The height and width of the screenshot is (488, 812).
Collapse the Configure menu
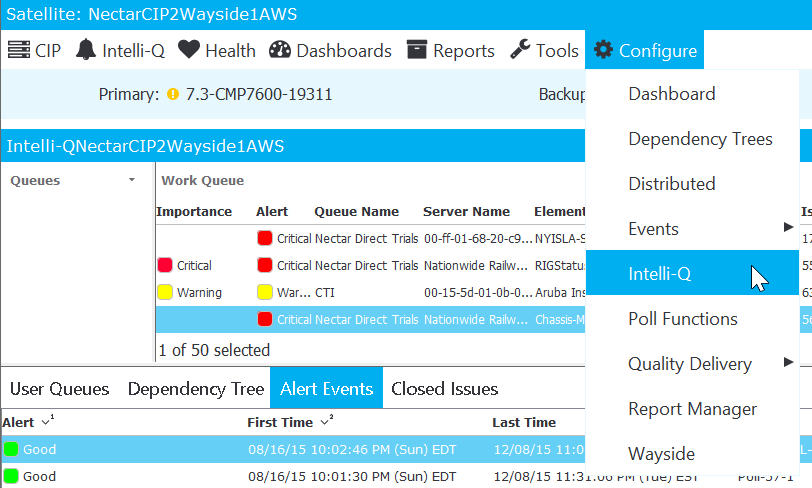coord(645,50)
